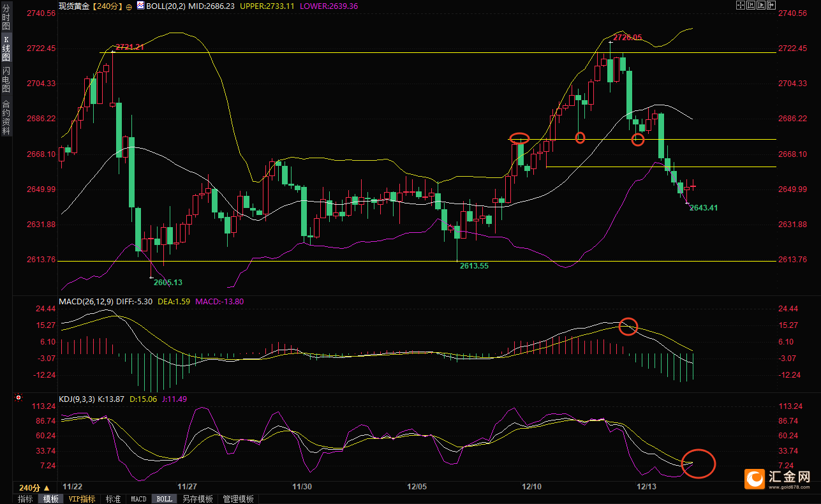Click the DIFF:-5.30 value
The image size is (821, 504).
click(133, 301)
